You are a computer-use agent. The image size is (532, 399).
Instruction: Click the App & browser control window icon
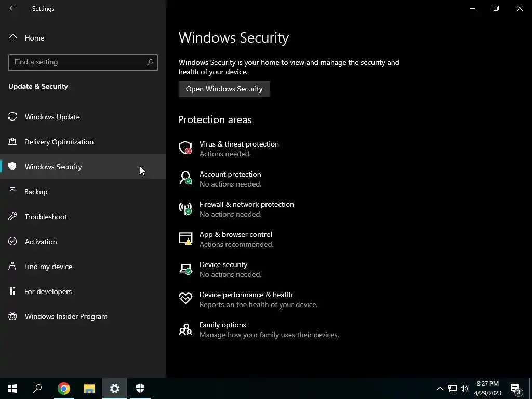185,238
